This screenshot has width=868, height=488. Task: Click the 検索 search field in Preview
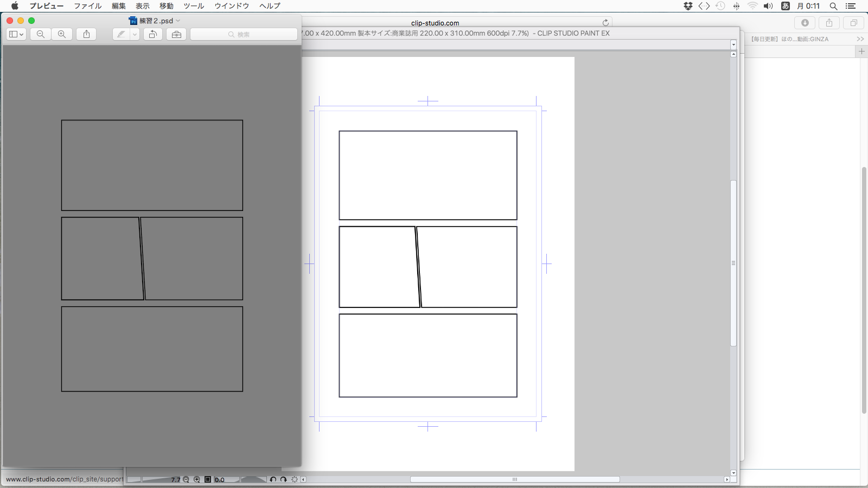click(x=244, y=34)
